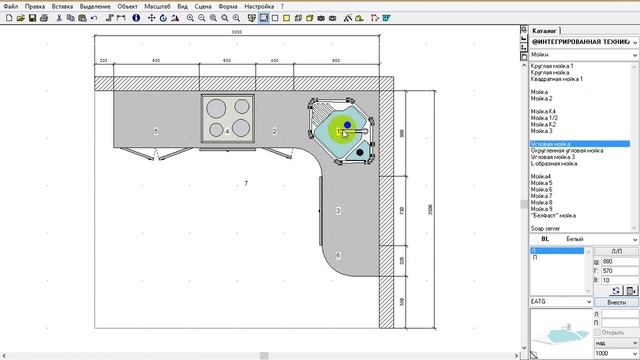The image size is (640, 360).
Task: Click the highlighted top view mode icon
Action: pos(264,18)
